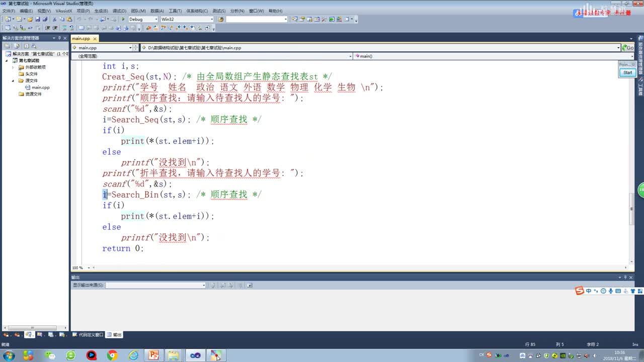Collapse the 第七章试验 project node
The width and height of the screenshot is (644, 362).
pyautogui.click(x=7, y=60)
